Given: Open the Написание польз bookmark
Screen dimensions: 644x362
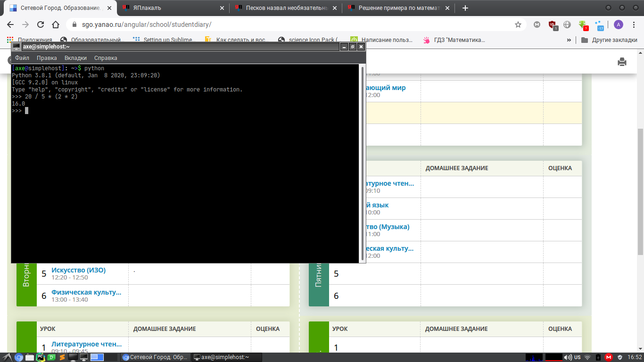Looking at the screenshot, I should pyautogui.click(x=381, y=40).
